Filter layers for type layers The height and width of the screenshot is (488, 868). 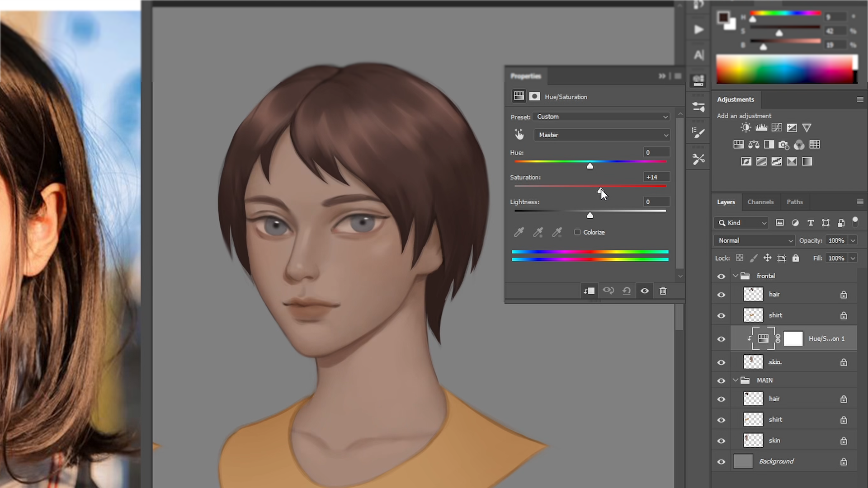click(x=811, y=223)
